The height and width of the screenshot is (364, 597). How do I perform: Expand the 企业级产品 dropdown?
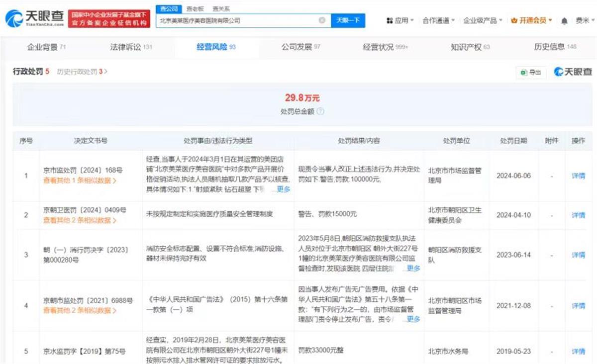click(483, 20)
